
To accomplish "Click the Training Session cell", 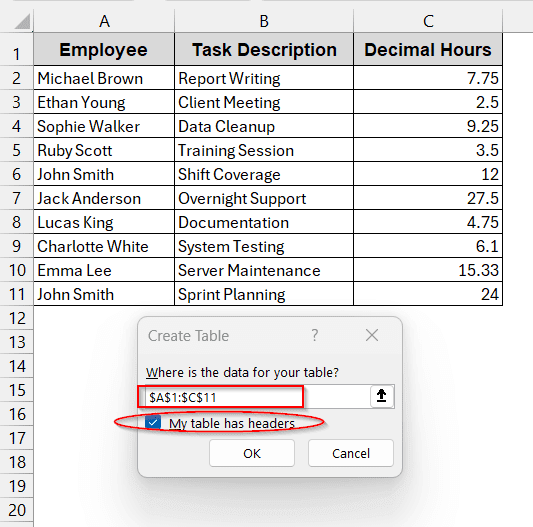I will 264,150.
